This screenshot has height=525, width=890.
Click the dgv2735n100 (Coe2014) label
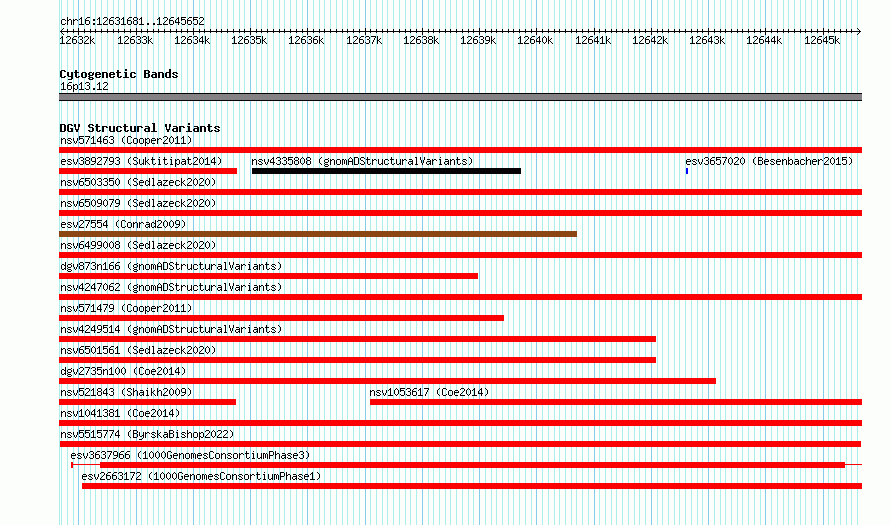[123, 371]
